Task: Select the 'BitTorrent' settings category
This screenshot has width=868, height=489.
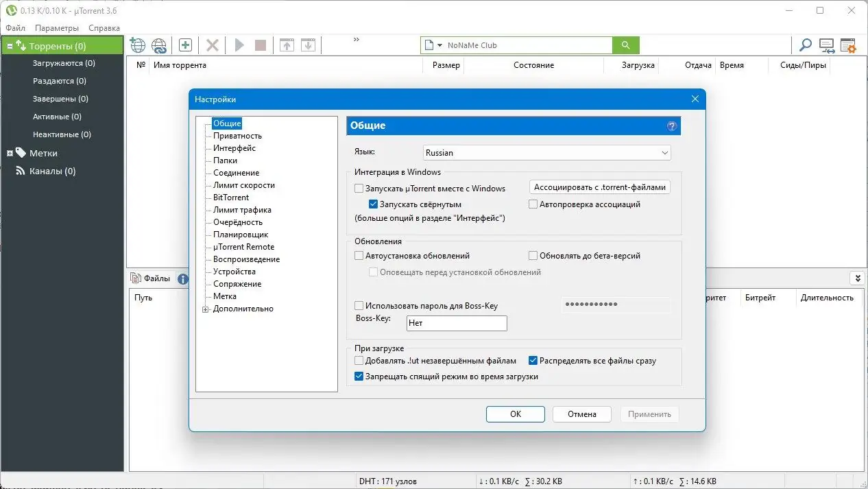Action: (x=232, y=197)
